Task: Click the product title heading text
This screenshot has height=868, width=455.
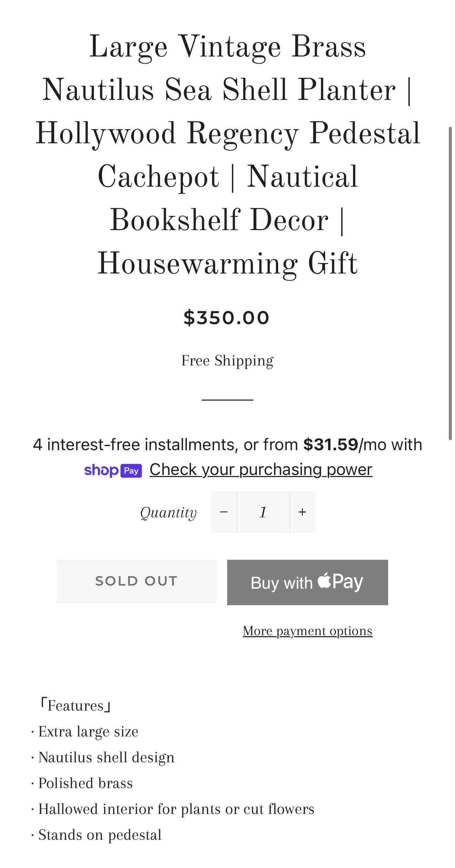Action: tap(228, 154)
